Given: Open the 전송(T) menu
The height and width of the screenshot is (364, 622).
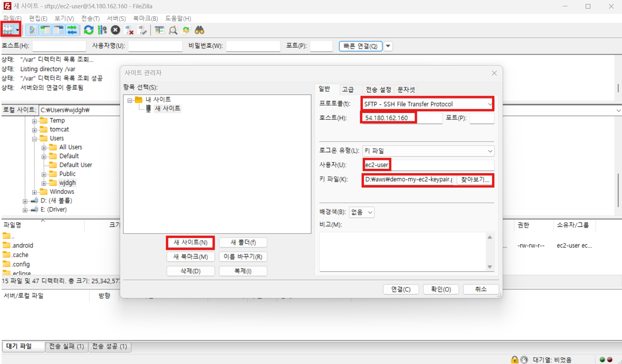Looking at the screenshot, I should 90,19.
